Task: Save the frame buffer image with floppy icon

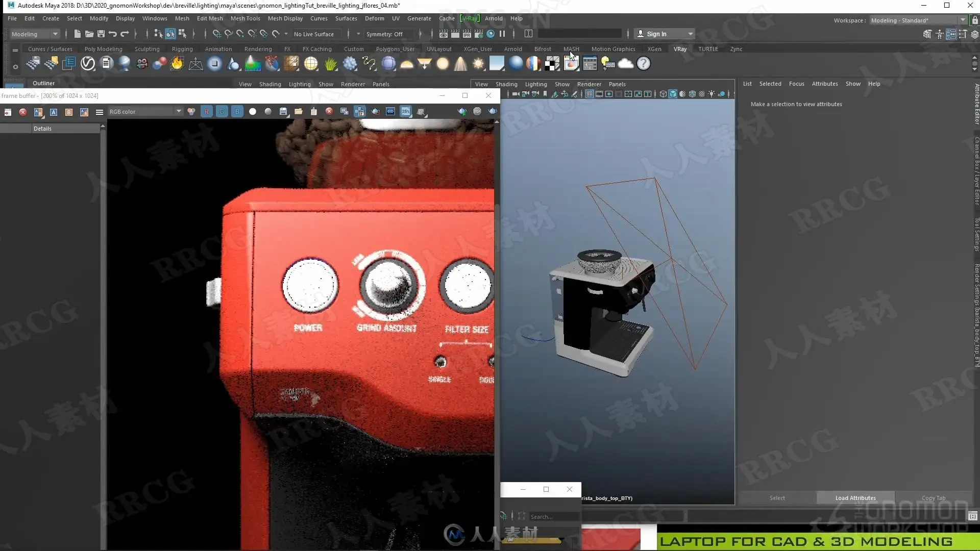Action: point(283,112)
